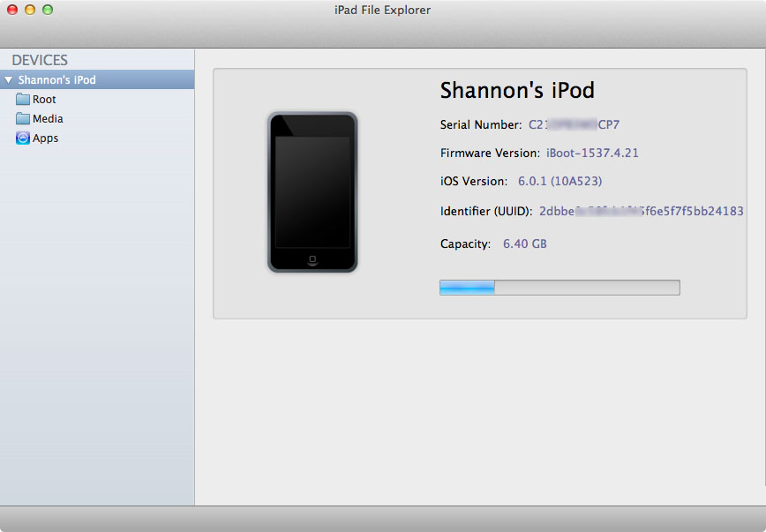Click the Root folder icon
This screenshot has height=532, width=766.
pyautogui.click(x=22, y=99)
